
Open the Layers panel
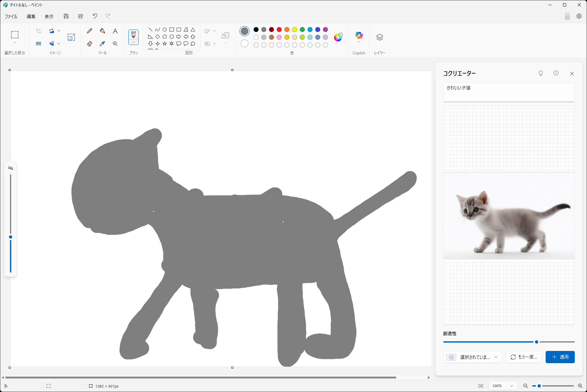point(380,37)
